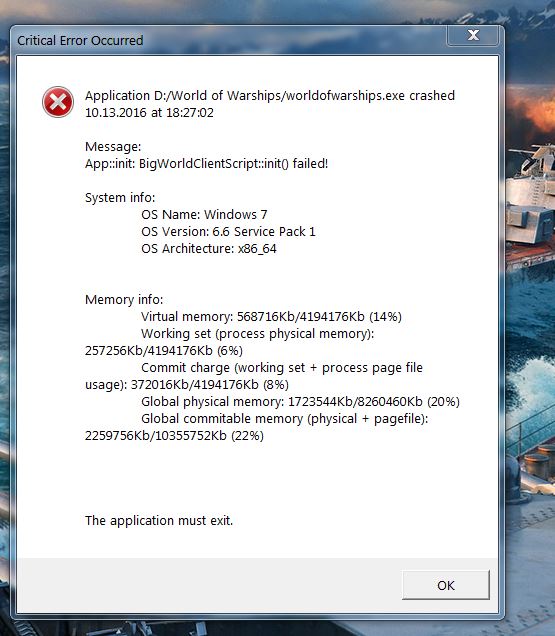Click the Virtual memory 568716Kb line
555x636 pixels.
point(271,316)
